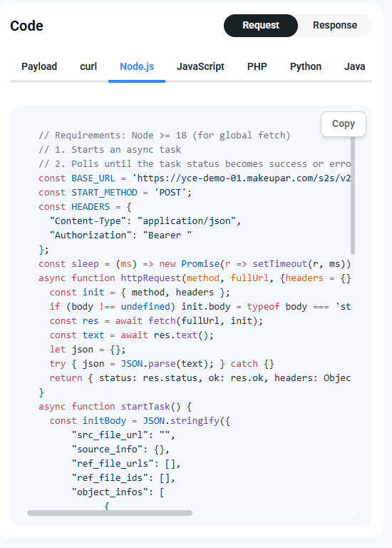Image resolution: width=392 pixels, height=548 pixels.
Task: Click the 'ref_file_urls' code line
Action: click(x=126, y=464)
